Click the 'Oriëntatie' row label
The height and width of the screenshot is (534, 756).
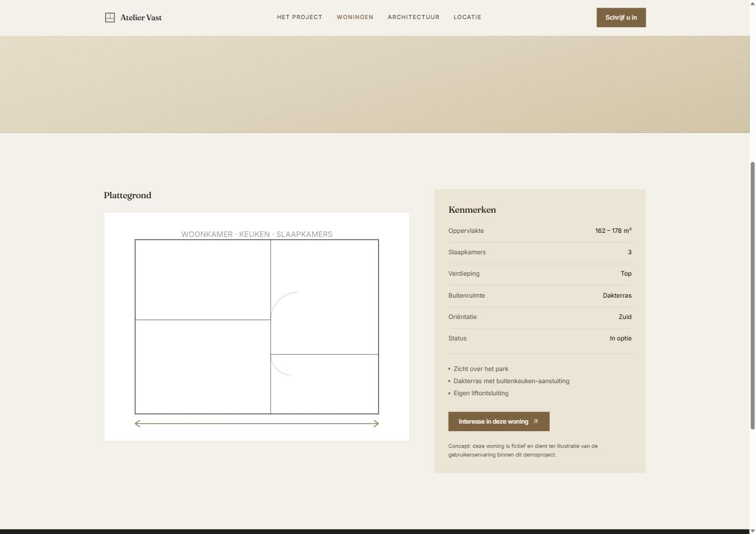pyautogui.click(x=462, y=317)
